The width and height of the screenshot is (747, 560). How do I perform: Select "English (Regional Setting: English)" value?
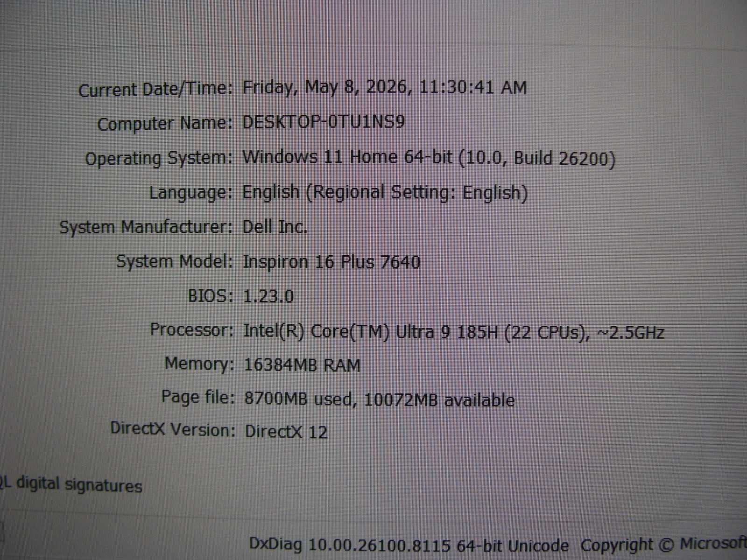tap(385, 192)
